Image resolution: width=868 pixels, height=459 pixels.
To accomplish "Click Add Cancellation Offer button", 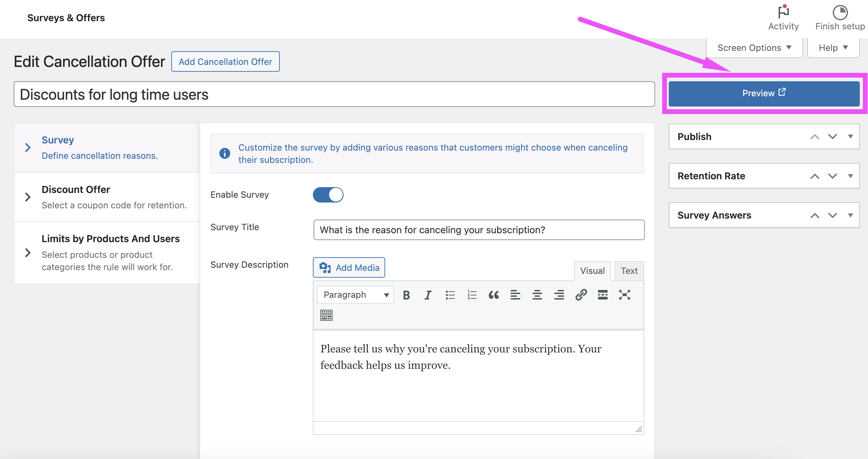I will click(x=226, y=61).
